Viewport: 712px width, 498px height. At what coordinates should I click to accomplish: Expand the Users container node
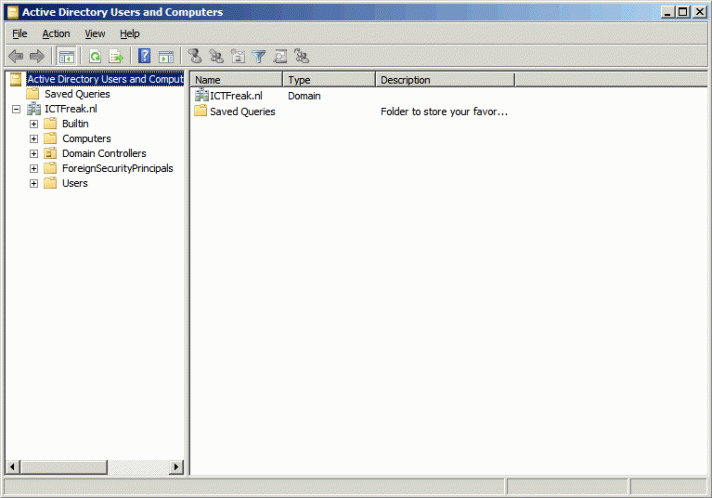[34, 184]
